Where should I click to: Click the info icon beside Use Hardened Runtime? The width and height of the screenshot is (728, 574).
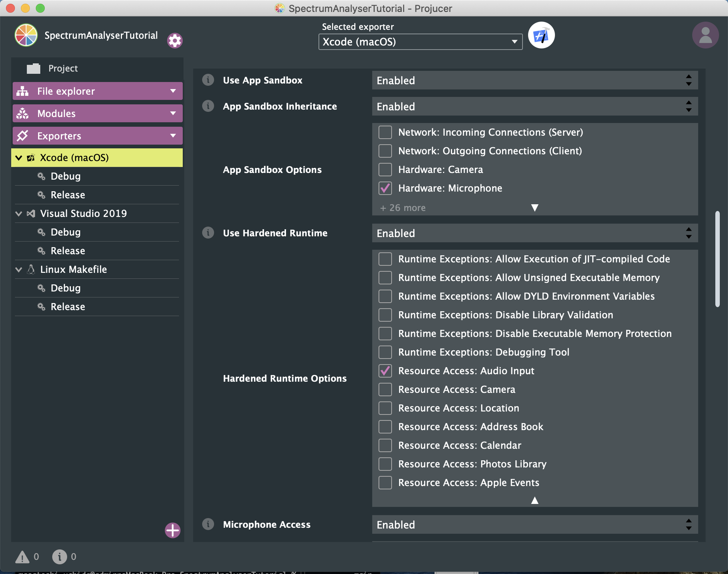208,233
